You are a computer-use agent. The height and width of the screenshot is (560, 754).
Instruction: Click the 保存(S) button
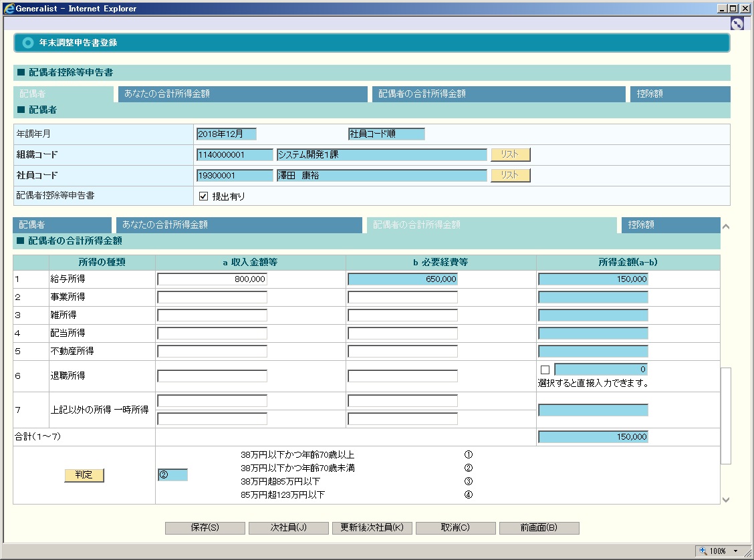pyautogui.click(x=205, y=528)
